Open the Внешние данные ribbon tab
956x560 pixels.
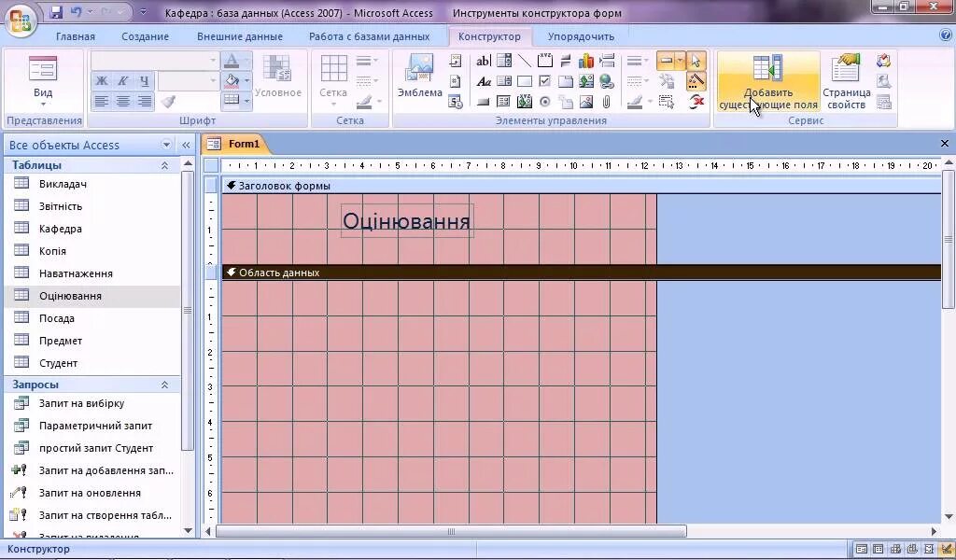point(240,36)
